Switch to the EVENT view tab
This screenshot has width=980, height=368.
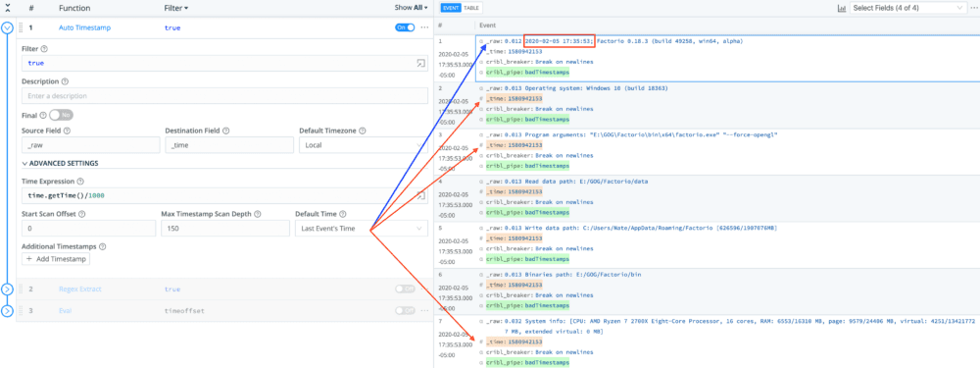(451, 8)
